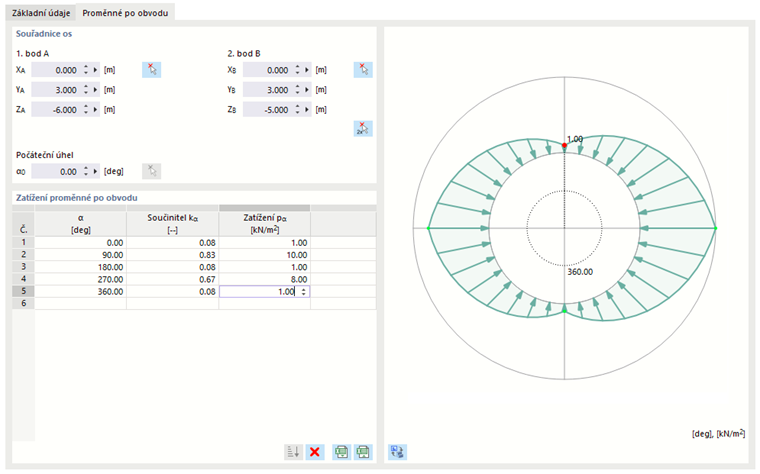This screenshot has height=474, width=760.
Task: Select table row number 6
Action: 23,303
